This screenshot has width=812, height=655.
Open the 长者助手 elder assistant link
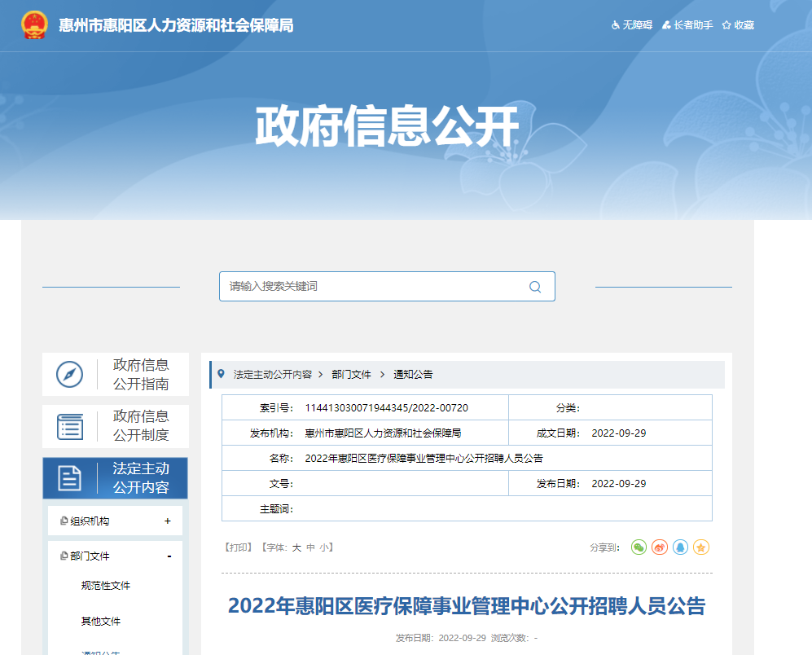(x=687, y=25)
